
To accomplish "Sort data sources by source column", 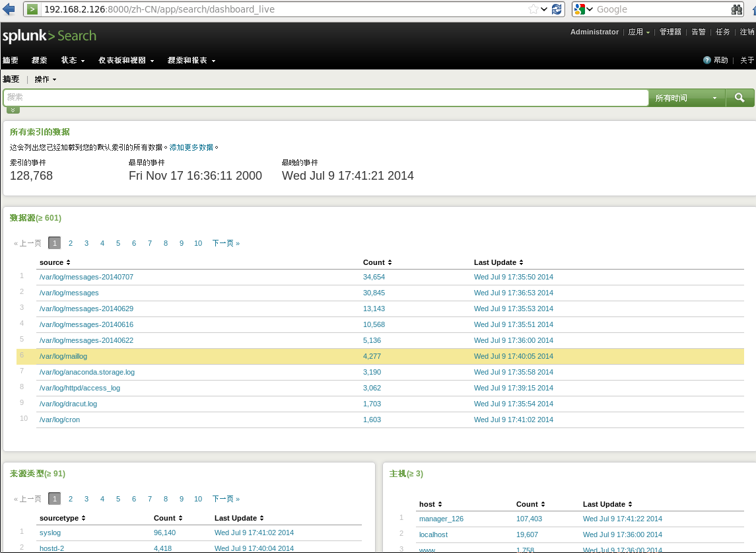I will pos(55,262).
